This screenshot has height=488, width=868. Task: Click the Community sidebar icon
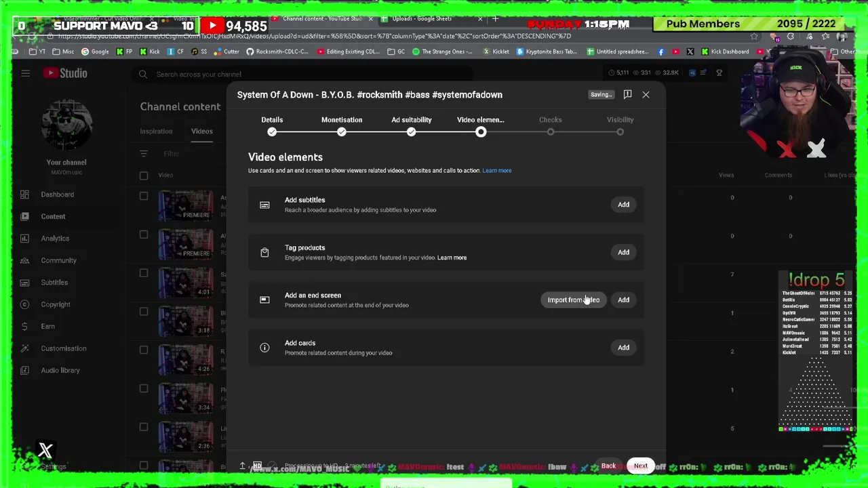tap(24, 260)
